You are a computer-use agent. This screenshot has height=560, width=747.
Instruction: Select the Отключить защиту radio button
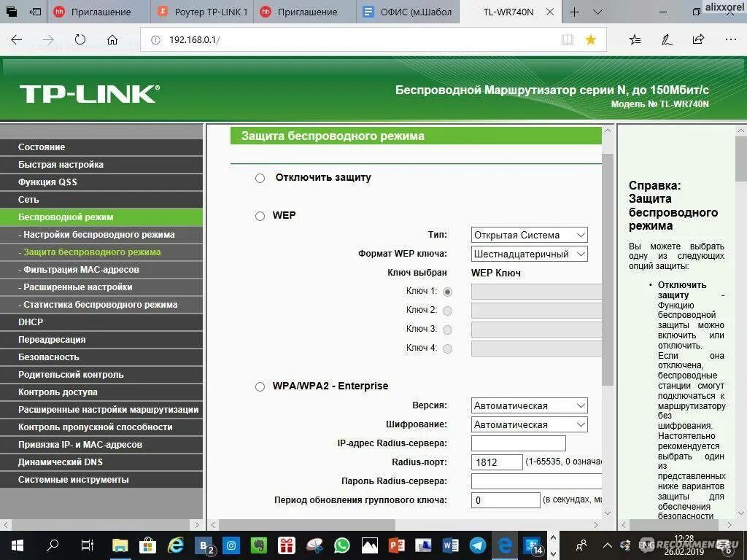tap(260, 178)
